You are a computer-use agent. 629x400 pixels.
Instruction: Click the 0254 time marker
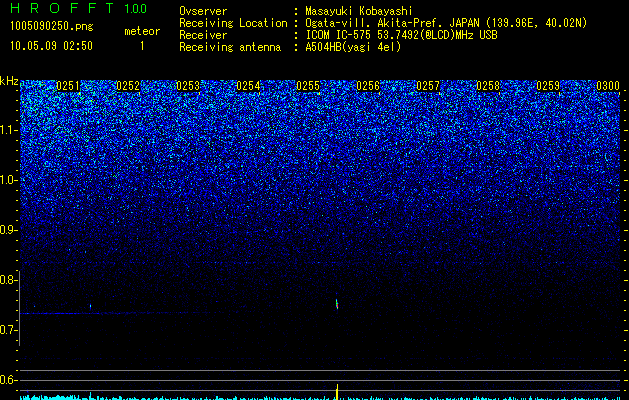click(248, 86)
